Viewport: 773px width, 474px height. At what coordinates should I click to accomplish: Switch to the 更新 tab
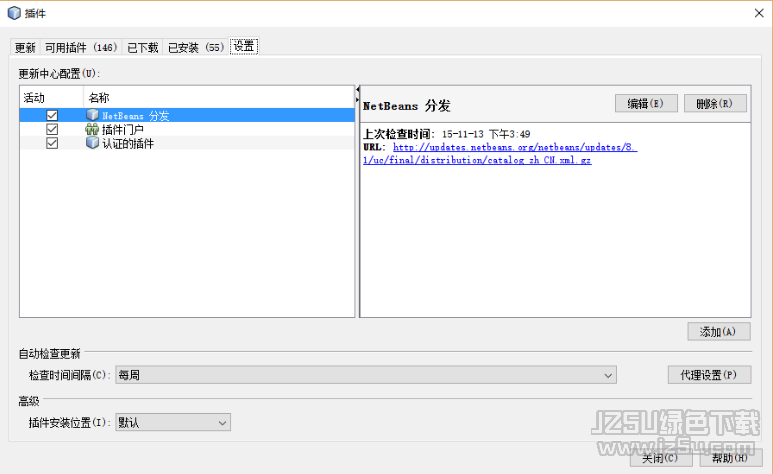point(25,47)
